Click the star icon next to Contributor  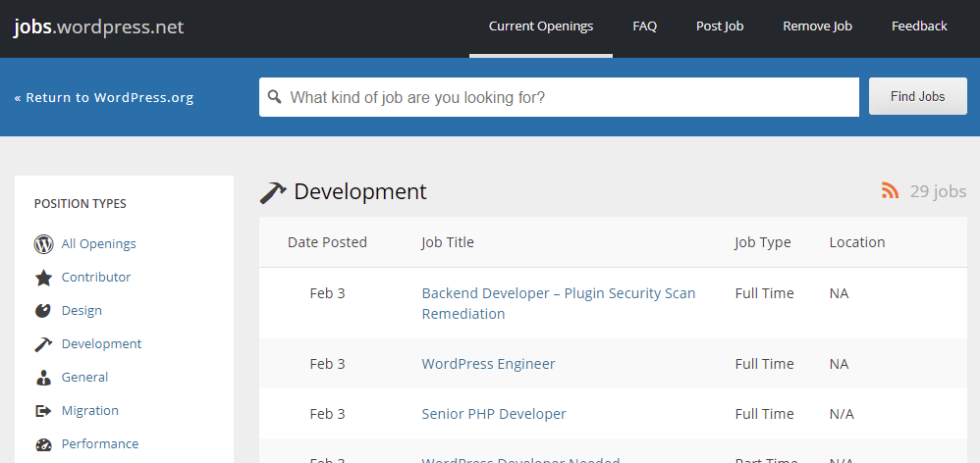[43, 278]
